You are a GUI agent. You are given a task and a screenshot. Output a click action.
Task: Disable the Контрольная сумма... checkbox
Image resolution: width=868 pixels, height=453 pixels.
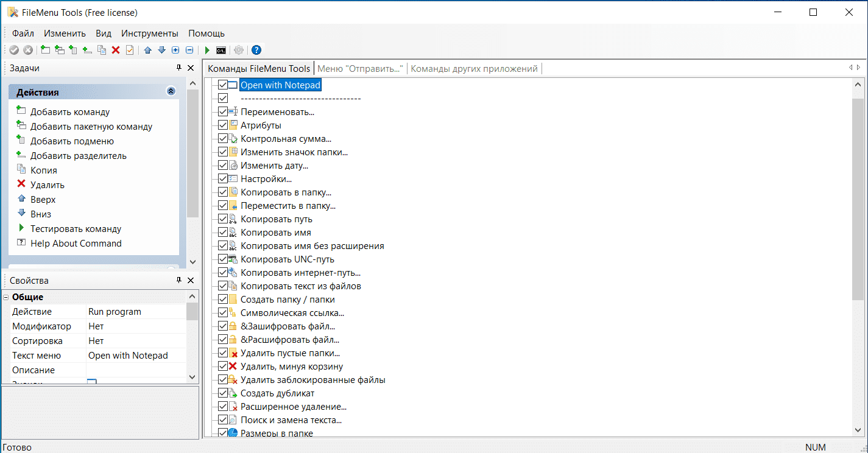coord(223,139)
